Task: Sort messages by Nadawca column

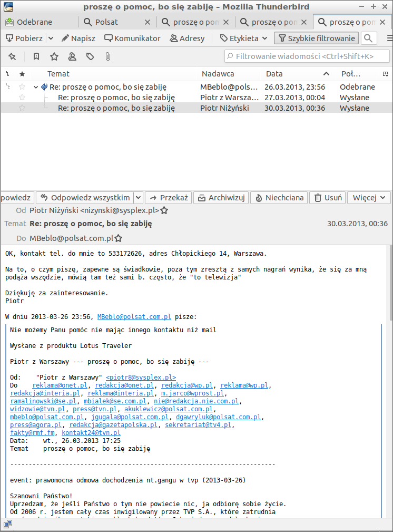Action: [218, 74]
